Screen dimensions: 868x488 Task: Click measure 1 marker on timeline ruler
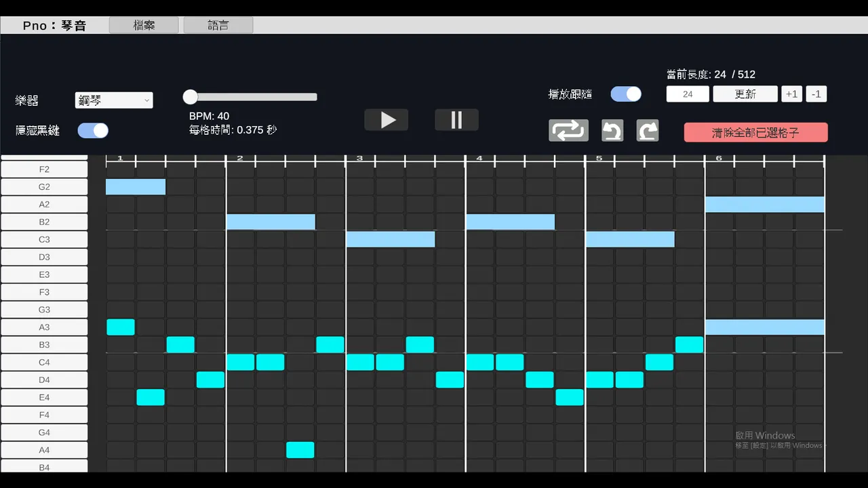point(120,159)
